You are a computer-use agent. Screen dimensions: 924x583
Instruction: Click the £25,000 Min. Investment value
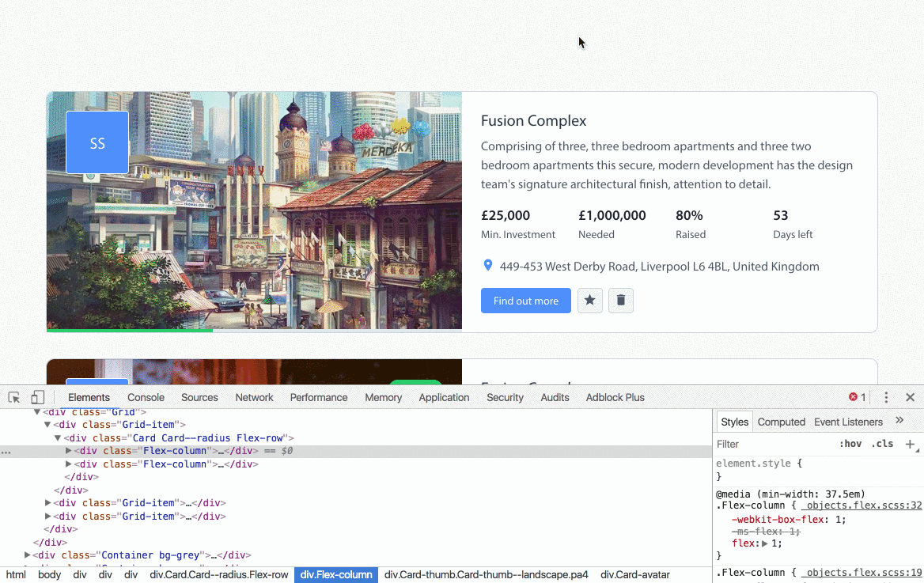pos(506,216)
